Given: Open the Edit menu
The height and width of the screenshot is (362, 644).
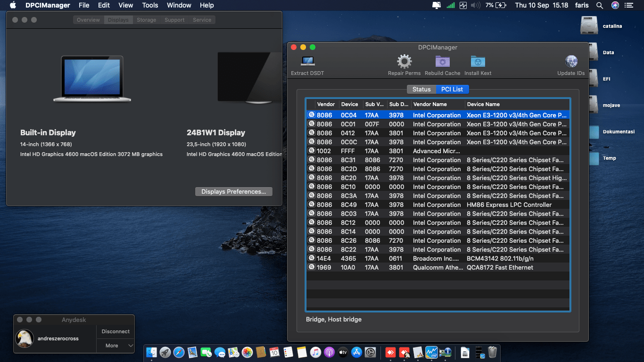Looking at the screenshot, I should point(104,5).
